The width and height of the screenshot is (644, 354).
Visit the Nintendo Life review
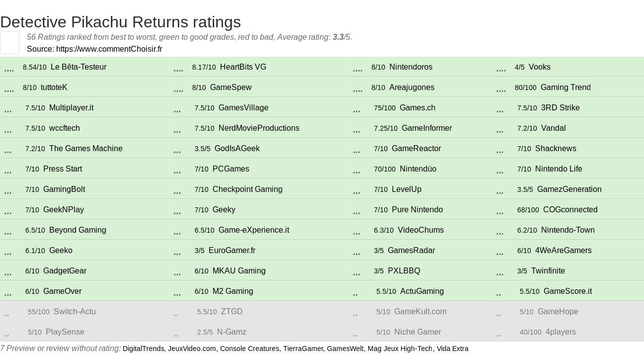point(559,169)
